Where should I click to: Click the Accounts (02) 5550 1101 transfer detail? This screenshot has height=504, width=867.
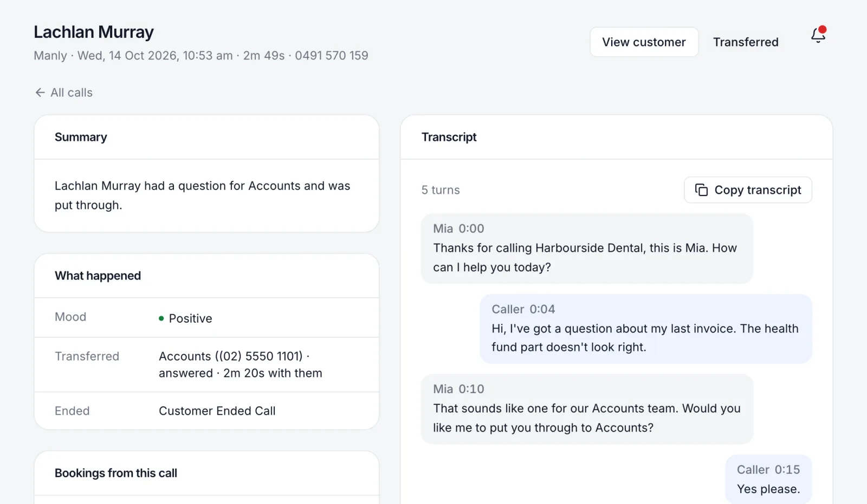point(241,364)
